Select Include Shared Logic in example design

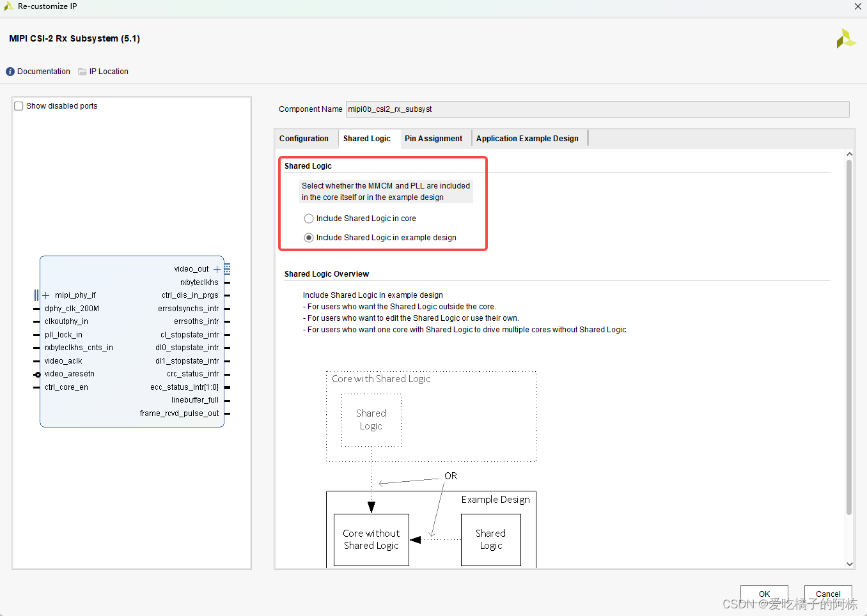click(309, 237)
